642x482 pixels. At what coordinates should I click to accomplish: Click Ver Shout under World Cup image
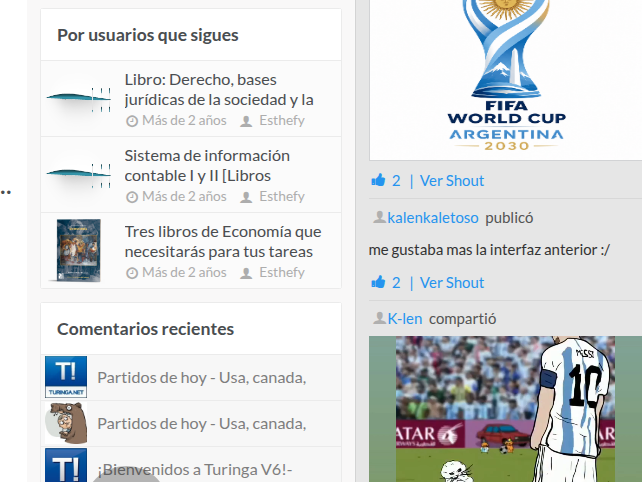coord(452,181)
